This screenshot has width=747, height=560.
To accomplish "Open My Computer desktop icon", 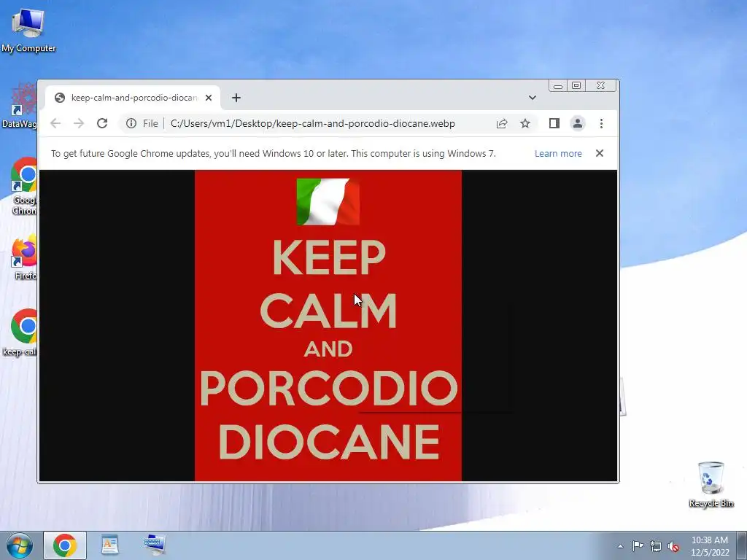I will (x=28, y=29).
